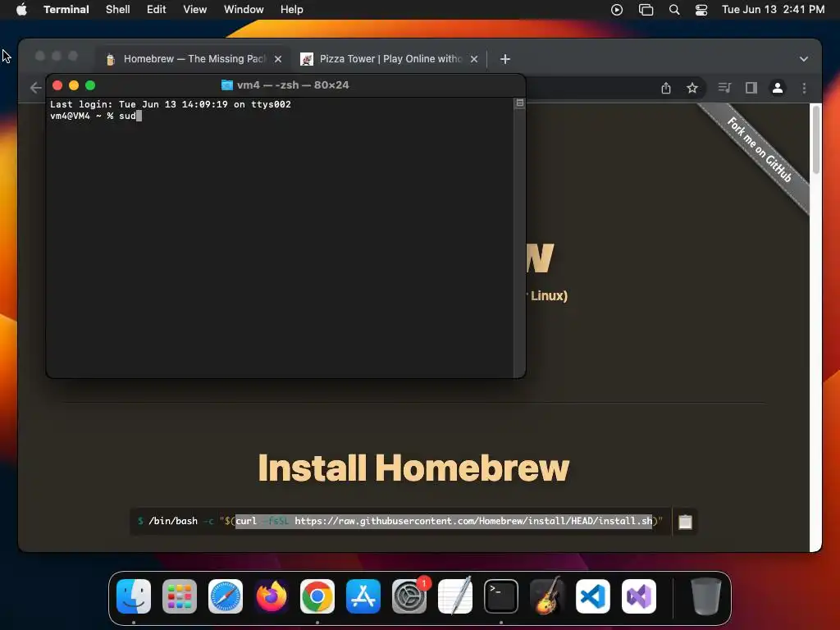Close the Homebrew tab in Chrome

tap(278, 59)
